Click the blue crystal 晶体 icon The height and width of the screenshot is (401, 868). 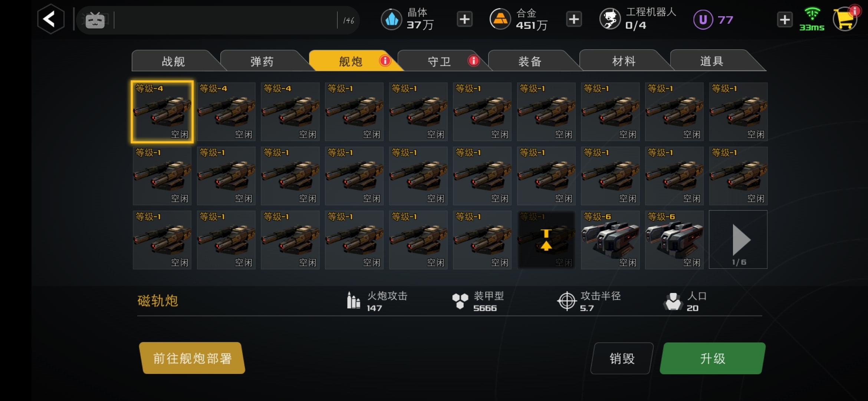[x=392, y=19]
